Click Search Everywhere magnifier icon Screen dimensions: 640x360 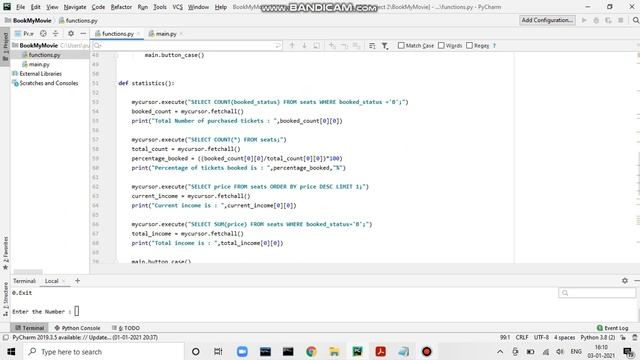point(636,20)
